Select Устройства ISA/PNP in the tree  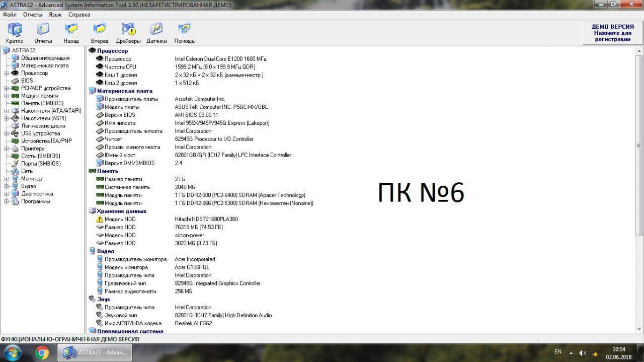coord(46,141)
